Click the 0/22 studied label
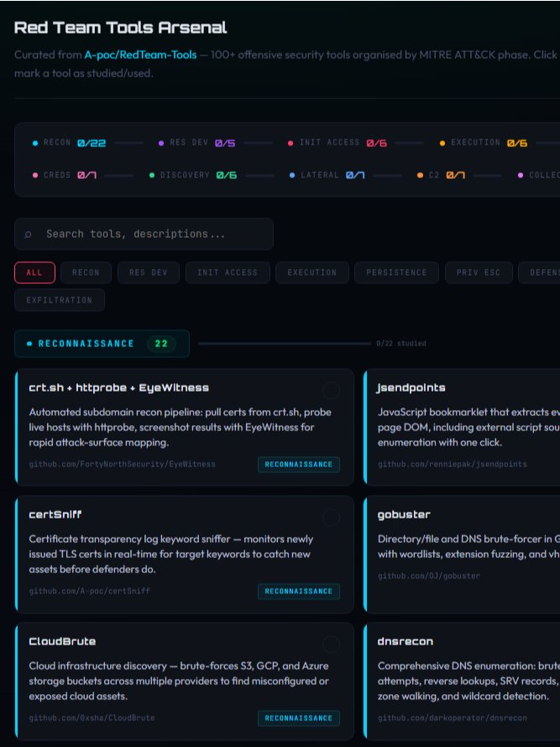Viewport: 560px width, 747px height. coord(401,344)
